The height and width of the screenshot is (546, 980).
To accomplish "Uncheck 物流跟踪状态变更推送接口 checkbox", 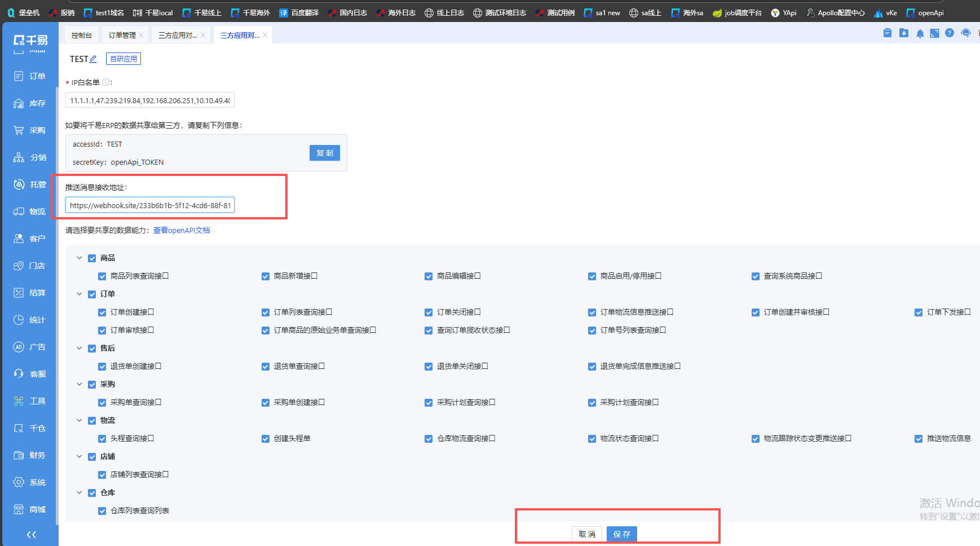I will pyautogui.click(x=756, y=439).
